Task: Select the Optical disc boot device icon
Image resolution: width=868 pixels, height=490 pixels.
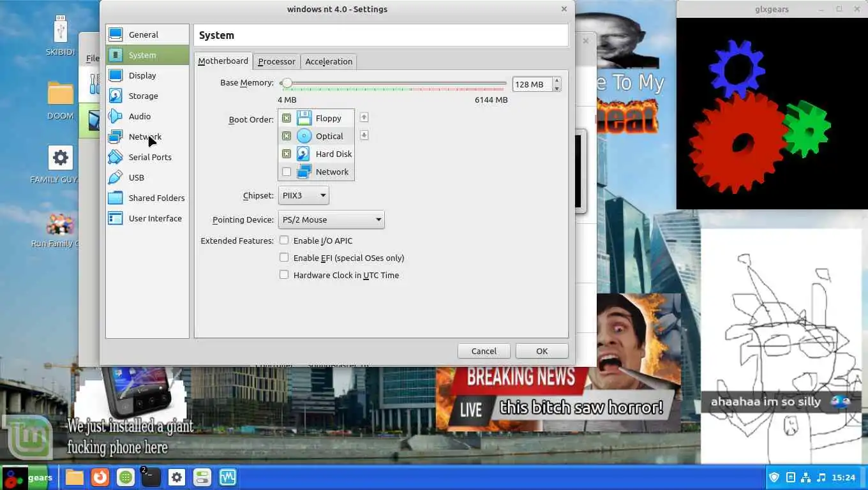Action: (x=304, y=136)
